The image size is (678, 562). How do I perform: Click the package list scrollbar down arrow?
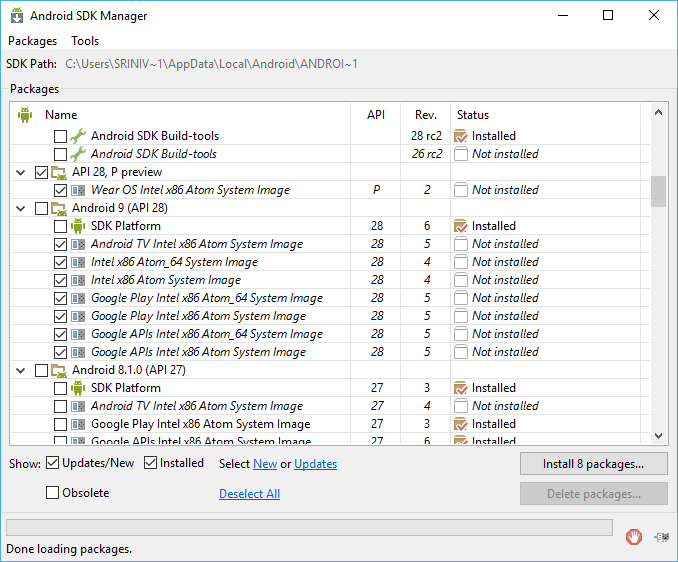click(x=658, y=436)
